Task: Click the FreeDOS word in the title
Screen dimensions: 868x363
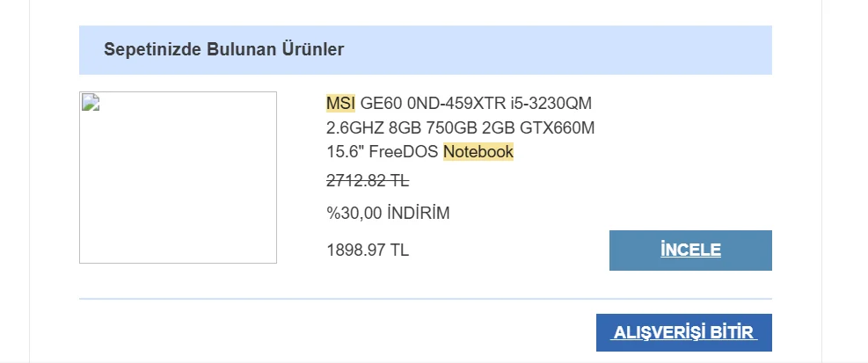Action: (405, 152)
